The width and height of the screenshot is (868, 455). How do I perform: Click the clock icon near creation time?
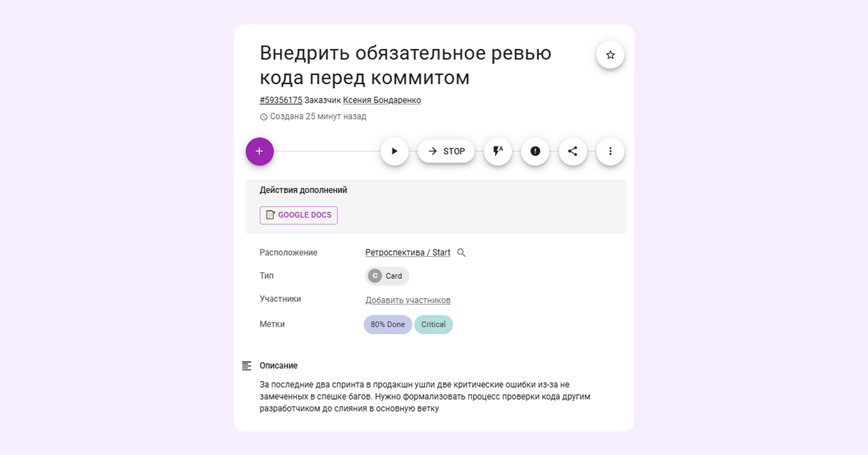[x=263, y=117]
